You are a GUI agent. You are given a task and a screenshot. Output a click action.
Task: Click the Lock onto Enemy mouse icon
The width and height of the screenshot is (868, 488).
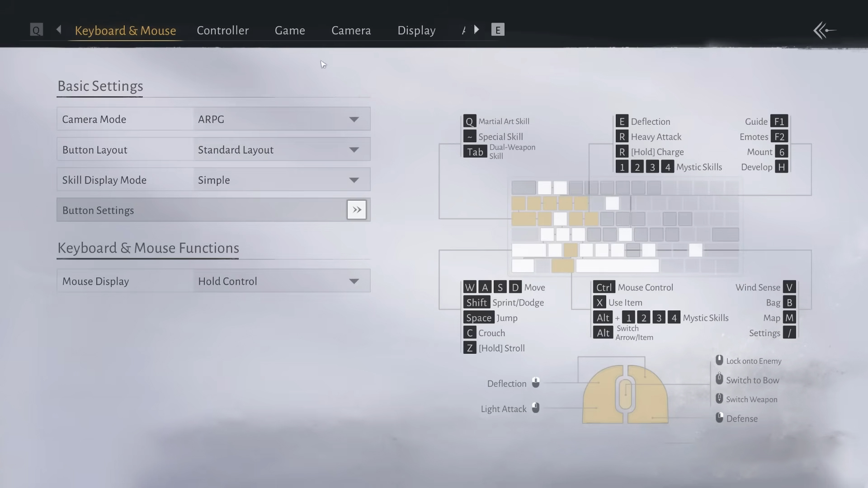pos(719,361)
